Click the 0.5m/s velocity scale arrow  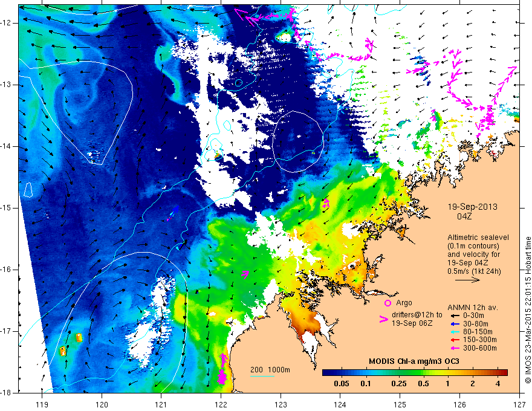click(467, 280)
